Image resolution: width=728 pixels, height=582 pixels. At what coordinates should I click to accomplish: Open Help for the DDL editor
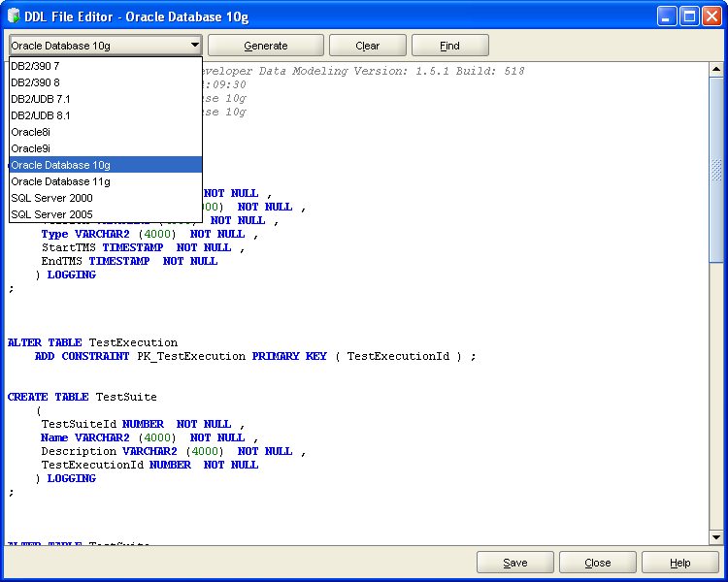679,563
